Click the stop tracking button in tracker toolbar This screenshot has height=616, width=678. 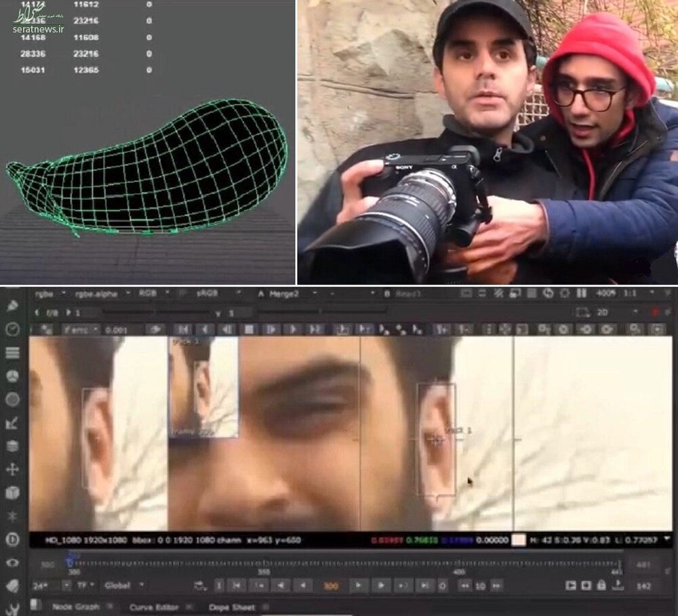pos(249,329)
